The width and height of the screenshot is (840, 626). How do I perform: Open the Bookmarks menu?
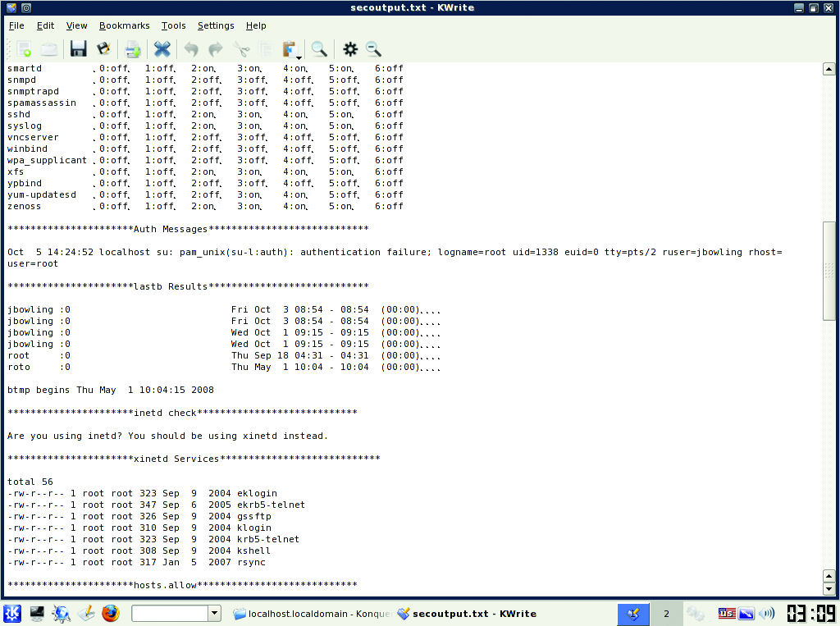tap(124, 25)
